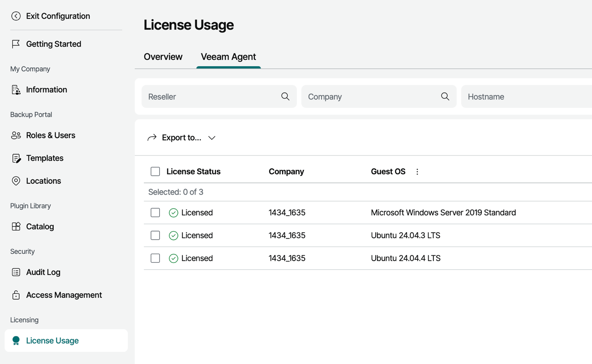
Task: Click company 1434_1635 in Ubuntu 24.04.3 row
Action: click(x=287, y=236)
